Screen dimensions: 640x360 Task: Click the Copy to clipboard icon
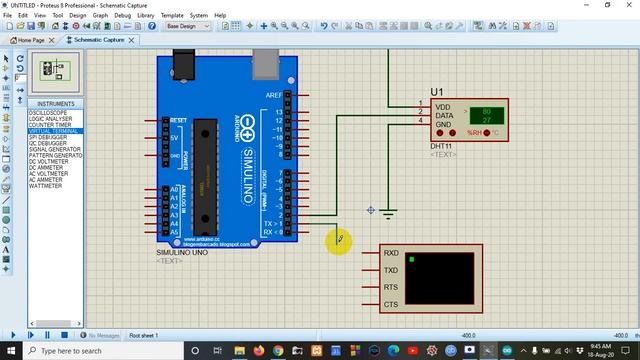359,26
